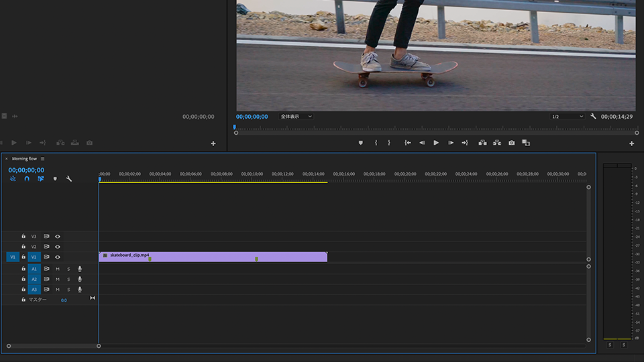Click the Lift icon in Program Monitor
644x362 pixels.
point(482,143)
